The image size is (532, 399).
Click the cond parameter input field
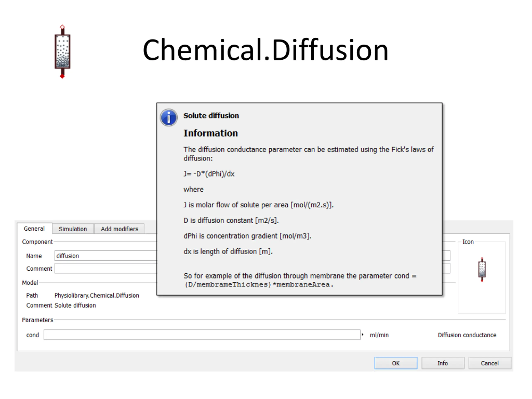click(202, 335)
